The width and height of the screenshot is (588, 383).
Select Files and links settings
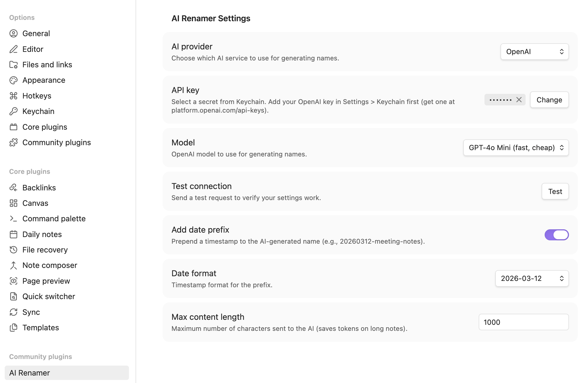pos(47,65)
